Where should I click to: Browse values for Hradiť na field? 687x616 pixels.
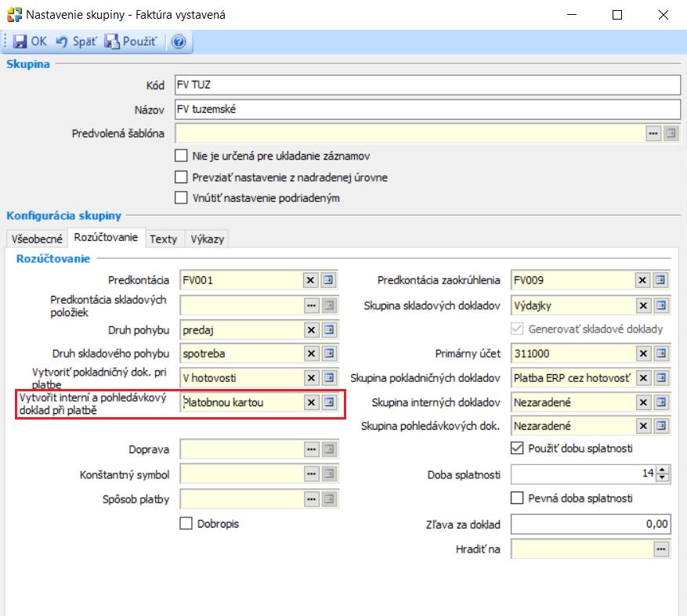(661, 549)
